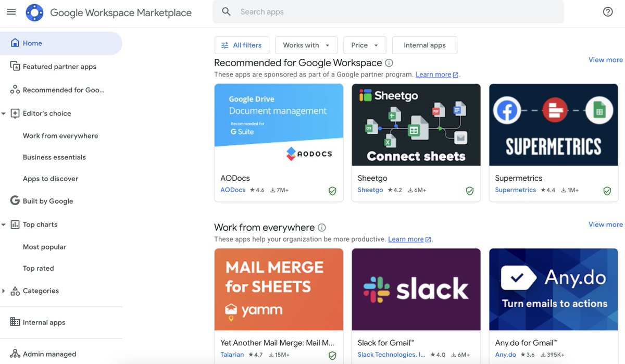Click the Any.do for Gmail title
The height and width of the screenshot is (364, 625).
point(526,343)
